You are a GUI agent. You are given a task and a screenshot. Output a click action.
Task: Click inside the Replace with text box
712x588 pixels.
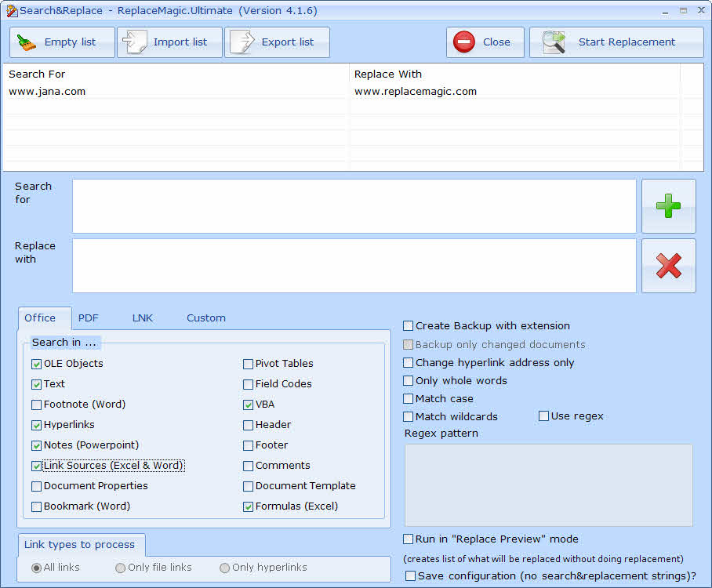[354, 266]
